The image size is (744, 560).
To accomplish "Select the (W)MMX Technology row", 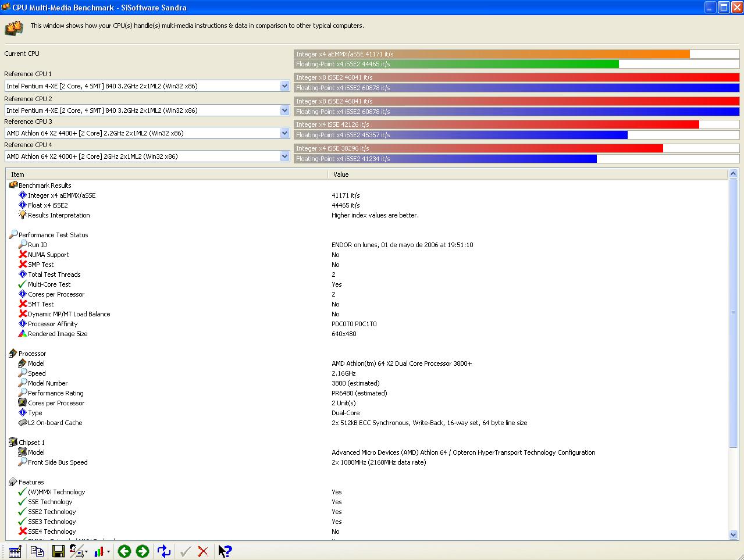I will 366,492.
